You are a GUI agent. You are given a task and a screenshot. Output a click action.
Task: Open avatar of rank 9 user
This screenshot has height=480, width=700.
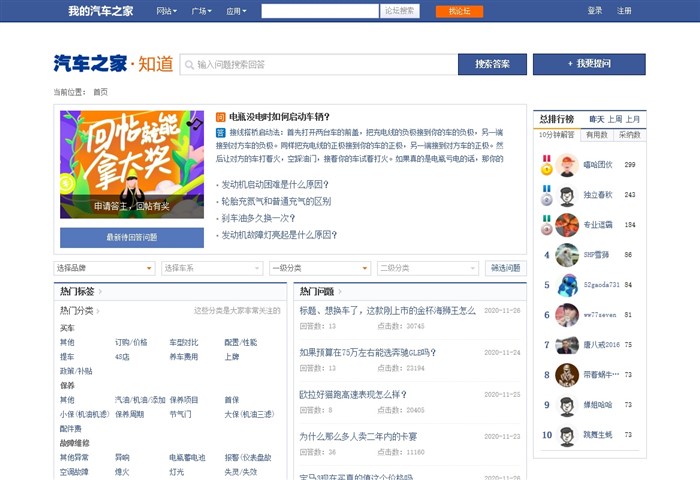[567, 405]
